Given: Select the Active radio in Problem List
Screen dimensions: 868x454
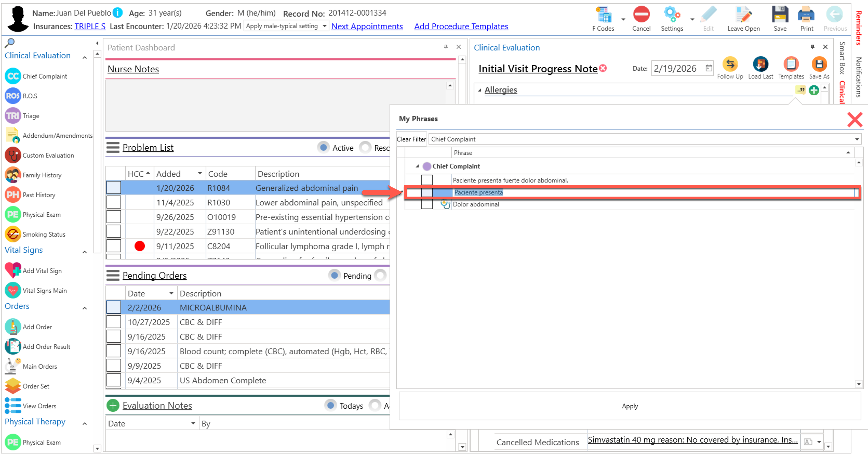Looking at the screenshot, I should pos(323,148).
